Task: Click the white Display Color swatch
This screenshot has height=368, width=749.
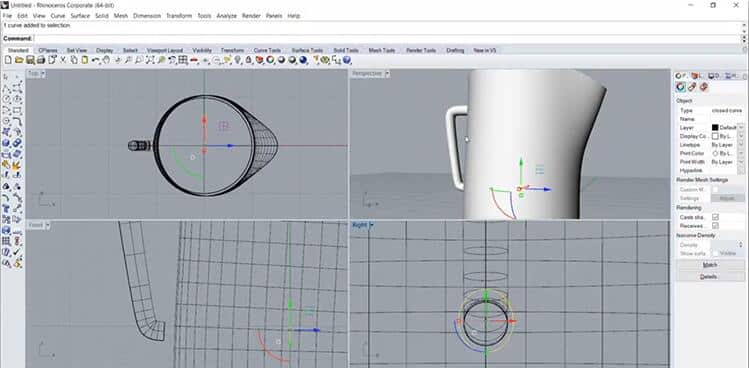Action: (x=715, y=136)
